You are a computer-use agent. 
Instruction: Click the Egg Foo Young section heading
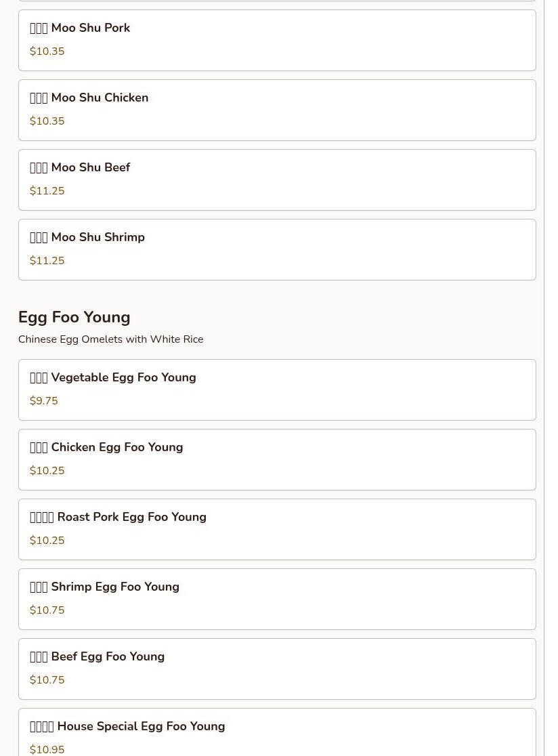74,317
